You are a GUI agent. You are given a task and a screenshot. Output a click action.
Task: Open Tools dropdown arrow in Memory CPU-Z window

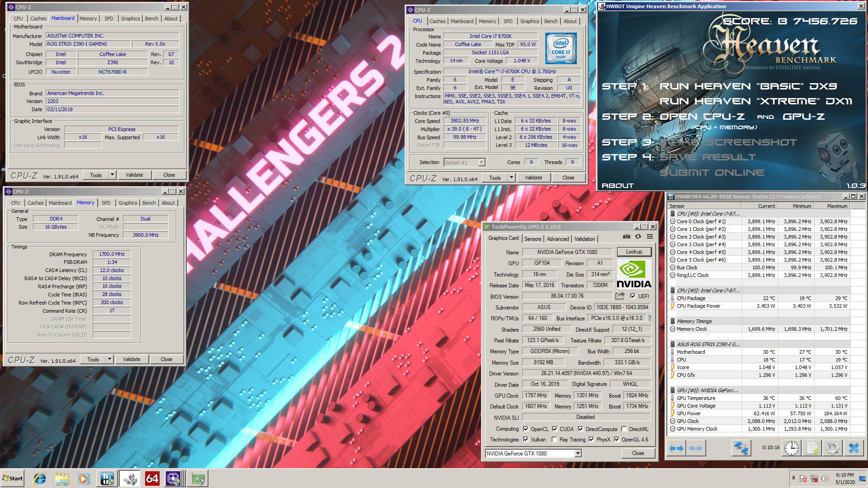109,359
